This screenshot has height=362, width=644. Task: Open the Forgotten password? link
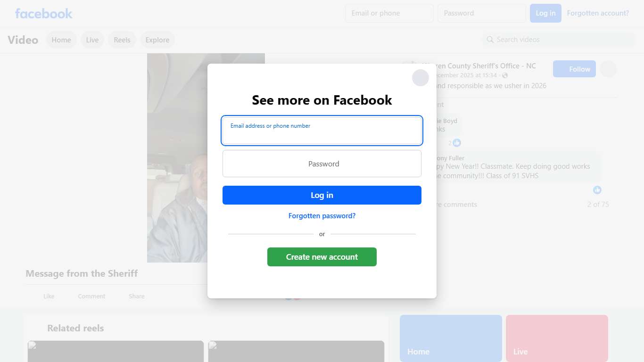click(x=322, y=216)
